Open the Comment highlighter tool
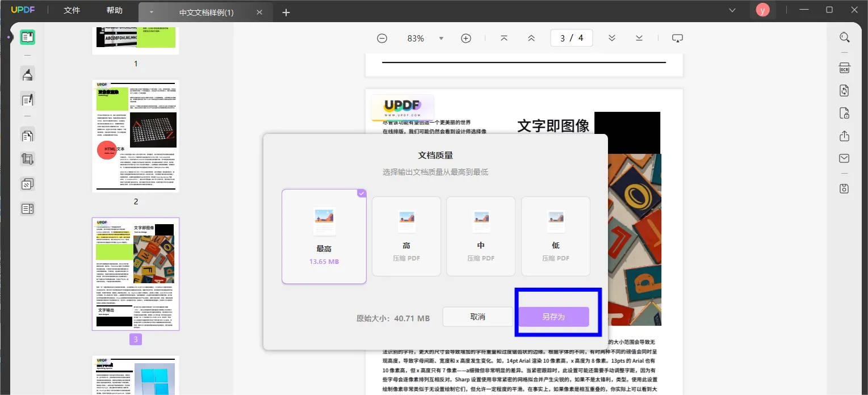Screen dimensions: 868x395 pyautogui.click(x=27, y=74)
